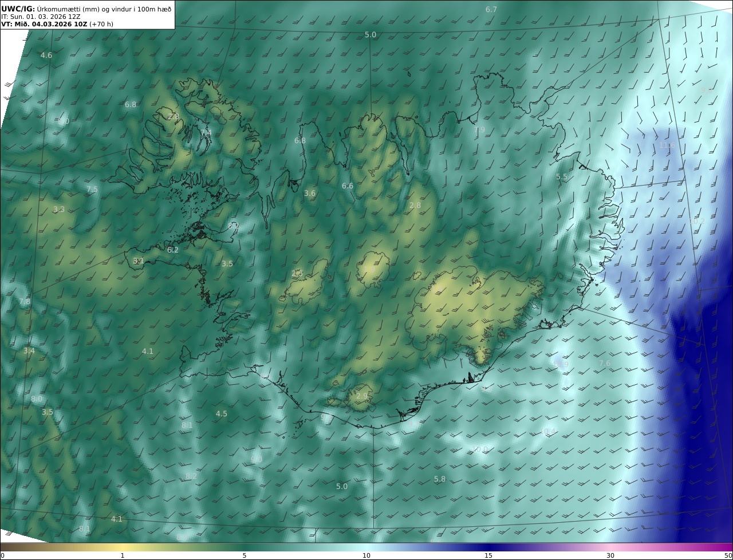
Task: Click the 3.6 value label
Action: tap(310, 194)
